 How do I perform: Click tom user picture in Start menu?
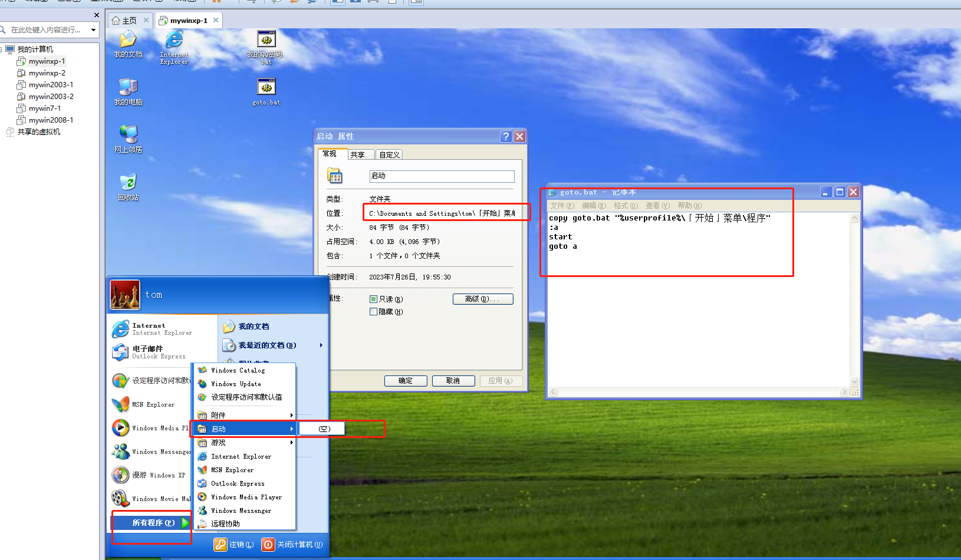(x=125, y=295)
